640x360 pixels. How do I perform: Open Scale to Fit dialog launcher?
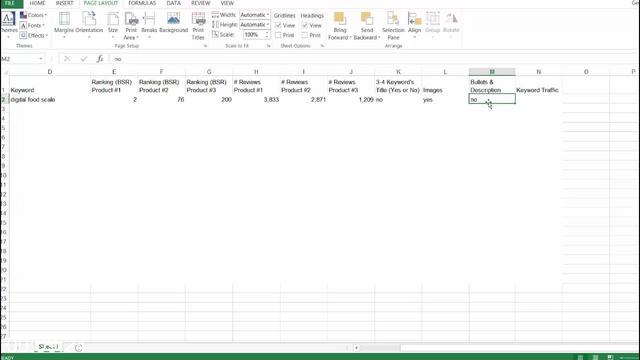tap(269, 46)
